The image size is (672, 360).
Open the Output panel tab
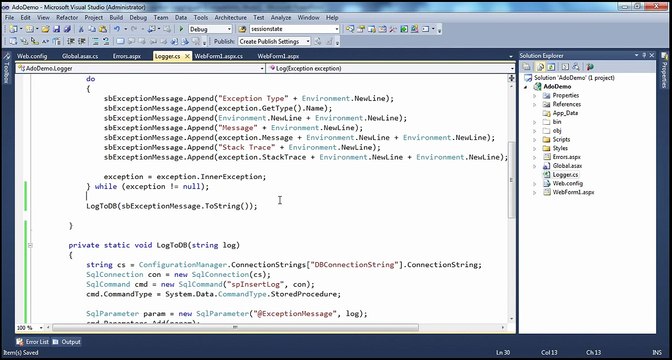click(66, 342)
